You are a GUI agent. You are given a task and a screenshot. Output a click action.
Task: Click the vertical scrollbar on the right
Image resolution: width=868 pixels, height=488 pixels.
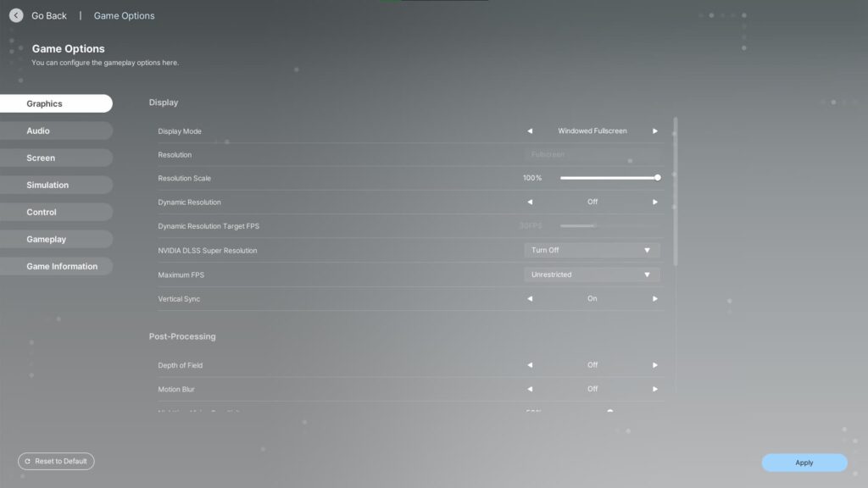tap(674, 169)
